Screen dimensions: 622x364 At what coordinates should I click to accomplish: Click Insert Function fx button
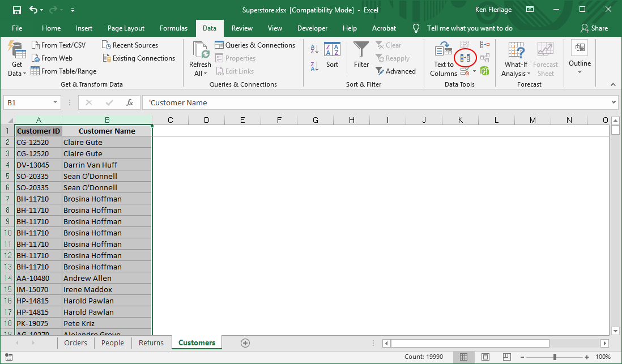tap(129, 102)
